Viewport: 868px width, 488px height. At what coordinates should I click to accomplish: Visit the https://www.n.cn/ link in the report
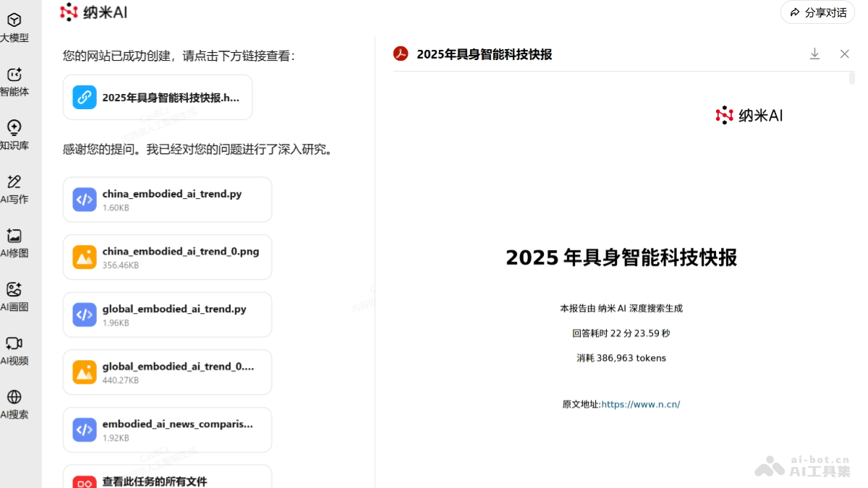641,404
